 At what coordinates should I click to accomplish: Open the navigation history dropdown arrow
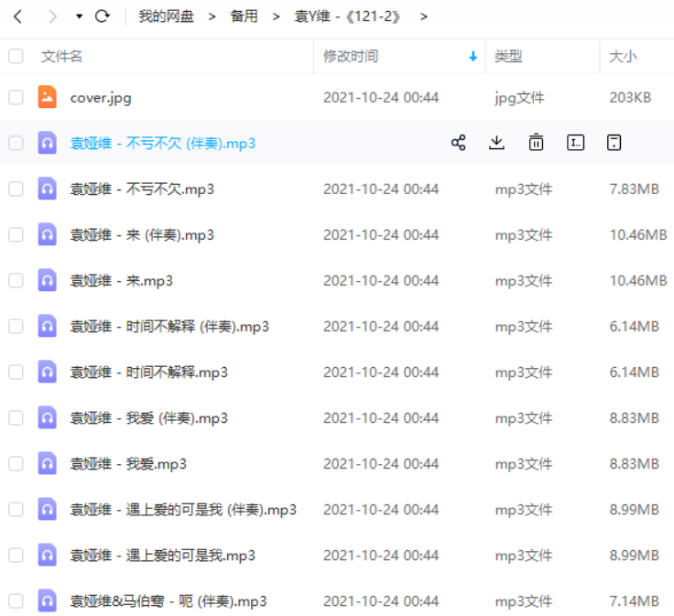pos(79,17)
